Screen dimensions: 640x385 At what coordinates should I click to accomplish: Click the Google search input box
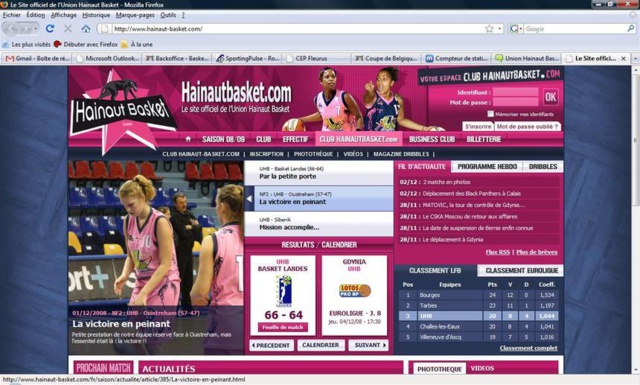pyautogui.click(x=575, y=29)
